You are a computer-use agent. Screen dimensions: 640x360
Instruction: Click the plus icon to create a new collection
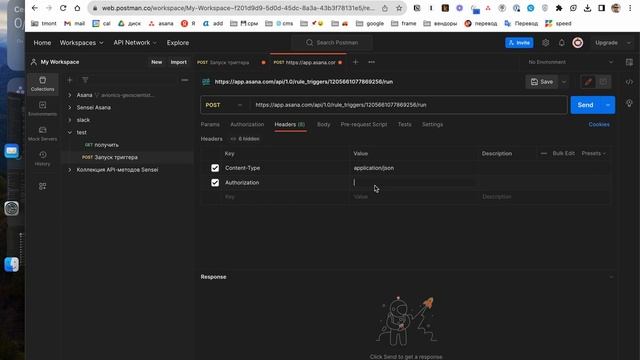tap(69, 80)
